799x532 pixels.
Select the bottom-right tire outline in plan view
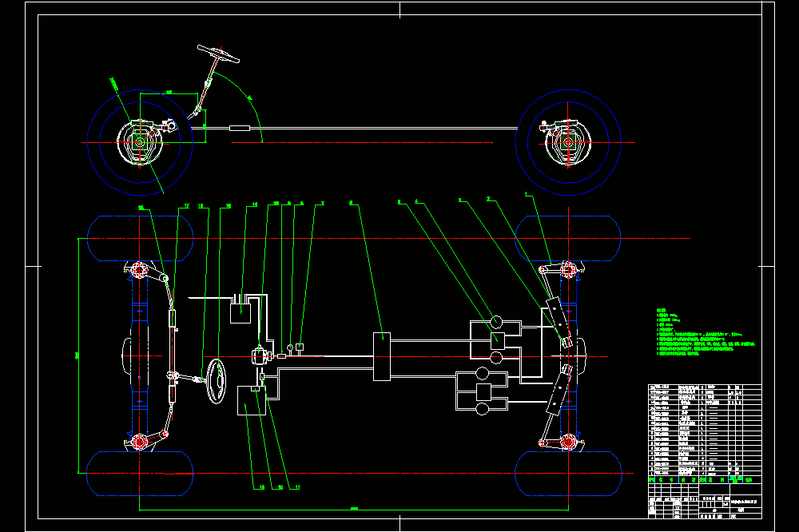point(568,474)
